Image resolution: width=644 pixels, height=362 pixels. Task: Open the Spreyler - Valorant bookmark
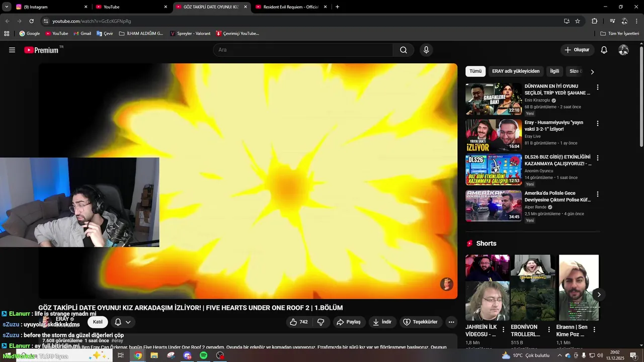[x=190, y=34]
